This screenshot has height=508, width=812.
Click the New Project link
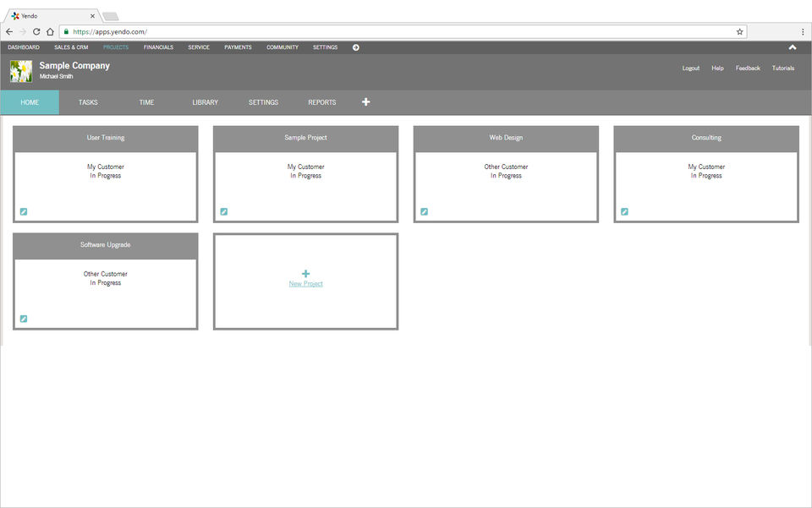[x=305, y=284]
